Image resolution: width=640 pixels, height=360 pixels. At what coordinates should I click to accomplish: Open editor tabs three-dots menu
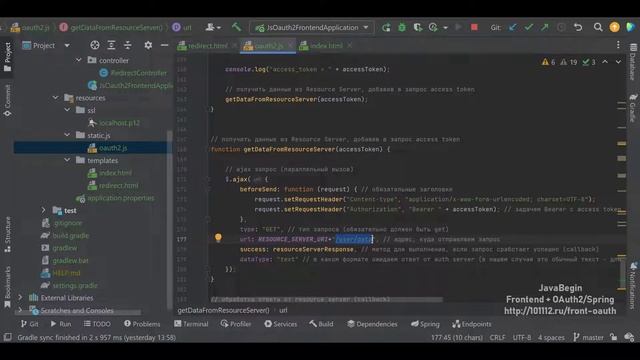[x=618, y=45]
